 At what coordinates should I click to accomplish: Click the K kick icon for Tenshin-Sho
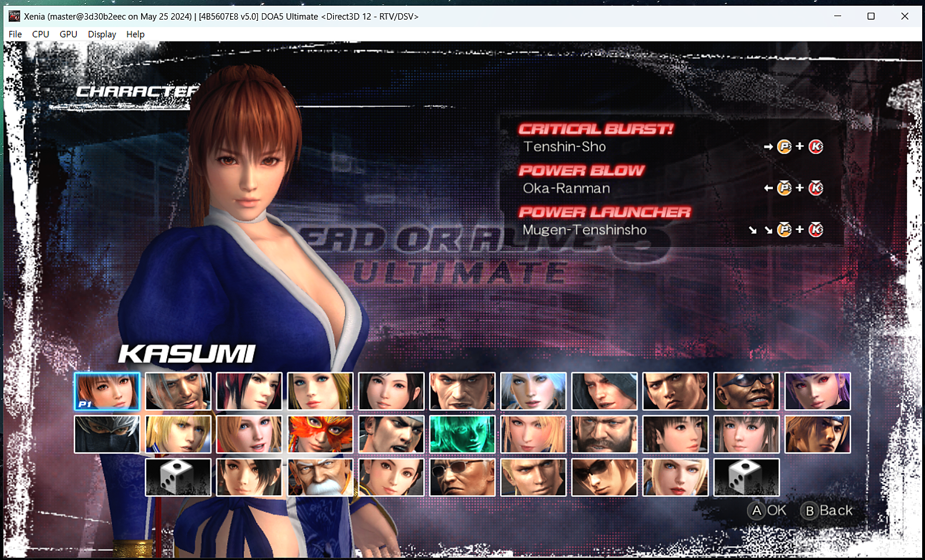(x=816, y=147)
